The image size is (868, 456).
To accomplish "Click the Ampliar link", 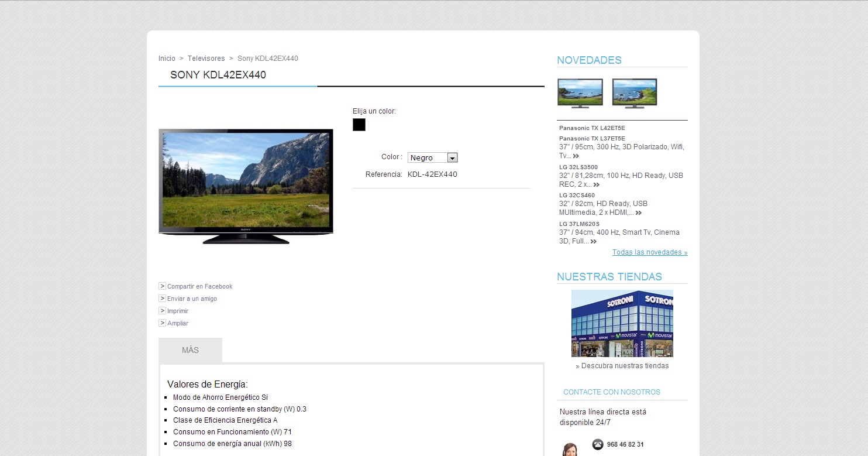I will click(178, 323).
